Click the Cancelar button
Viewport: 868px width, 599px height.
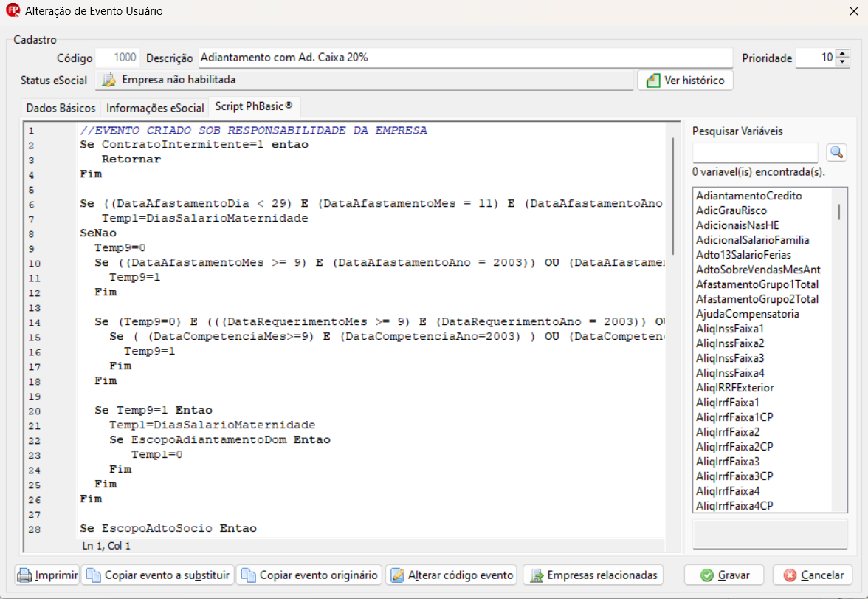pos(813,575)
